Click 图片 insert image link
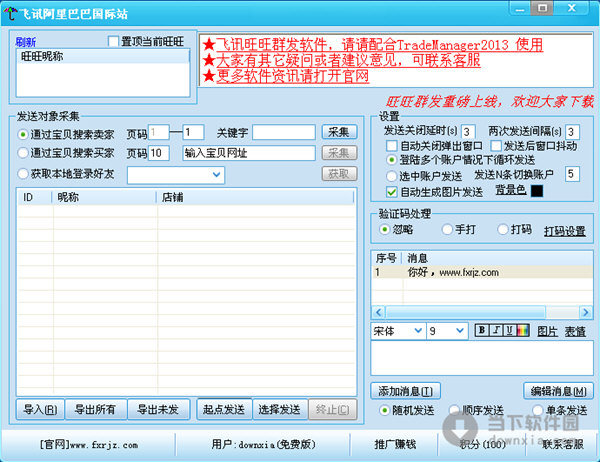 547,331
